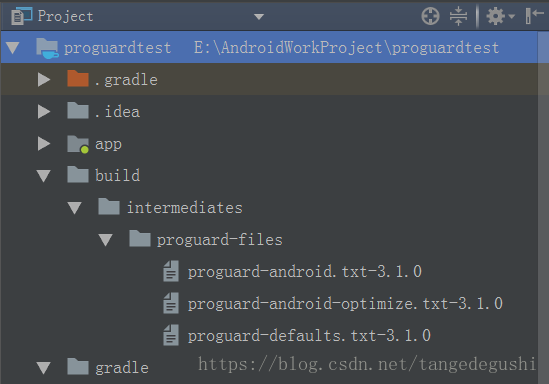Click the Project tool window icon
Image resolution: width=549 pixels, height=384 pixels.
[21, 16]
